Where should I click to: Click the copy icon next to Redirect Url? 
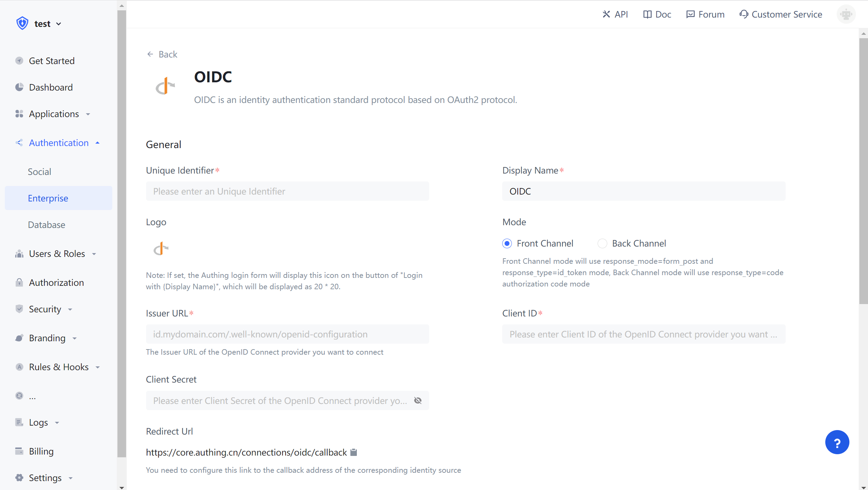353,452
